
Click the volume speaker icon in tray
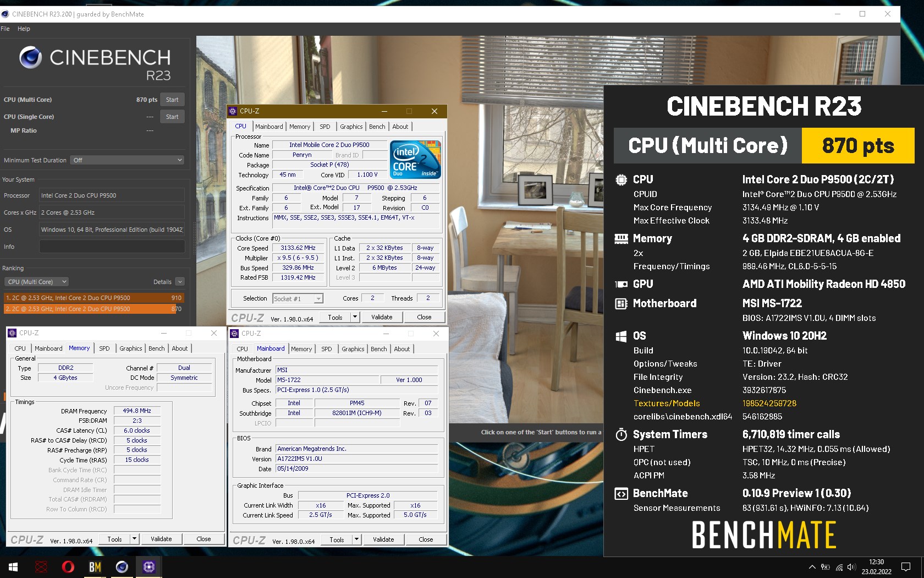(851, 567)
